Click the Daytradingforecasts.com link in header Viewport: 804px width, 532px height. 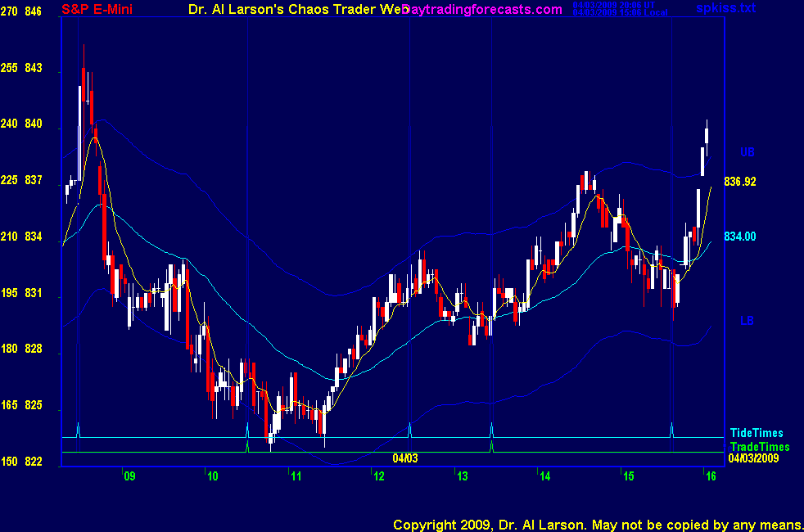pos(483,10)
